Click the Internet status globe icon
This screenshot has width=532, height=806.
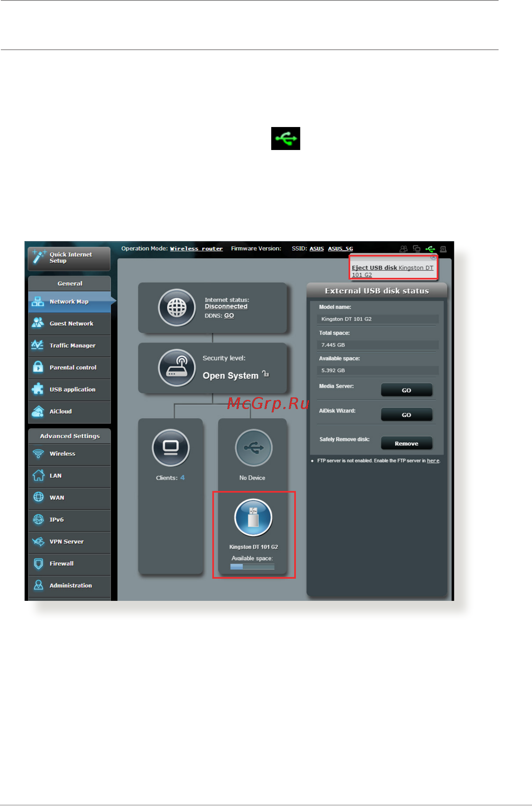[177, 308]
